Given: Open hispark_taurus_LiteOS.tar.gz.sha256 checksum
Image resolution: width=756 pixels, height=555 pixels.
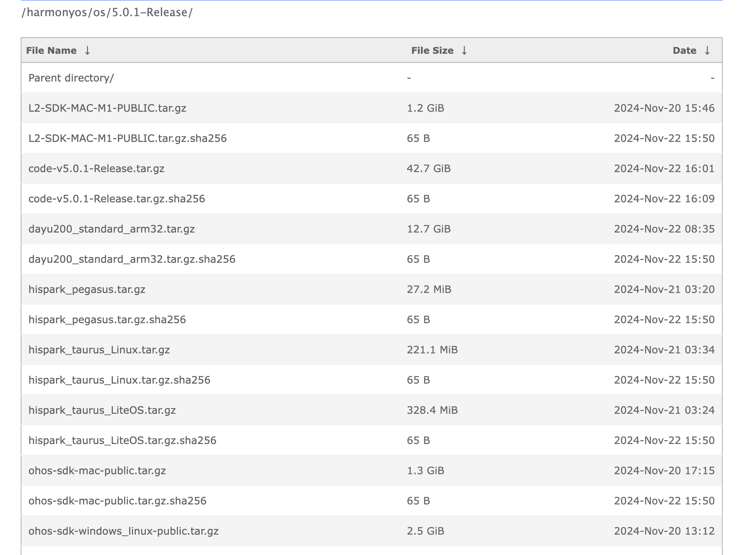Looking at the screenshot, I should 122,440.
